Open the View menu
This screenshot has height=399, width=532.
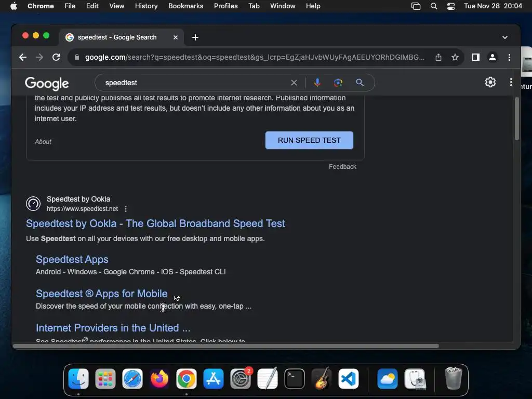point(117,6)
